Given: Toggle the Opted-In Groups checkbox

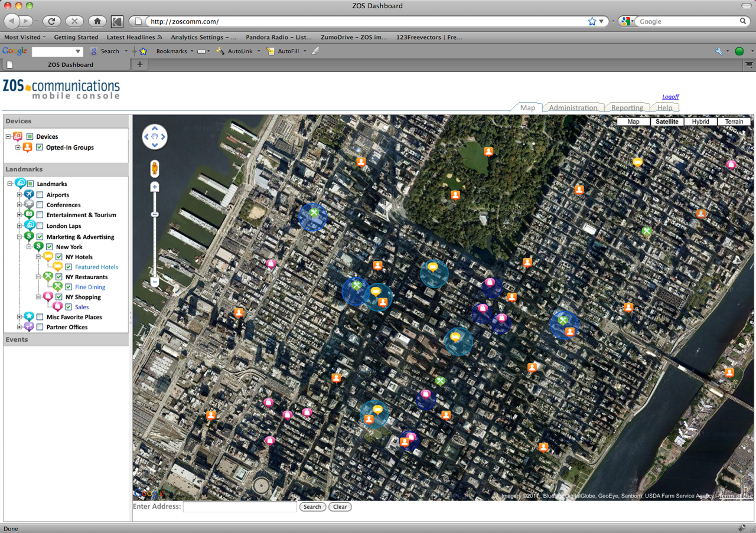Looking at the screenshot, I should tap(40, 148).
